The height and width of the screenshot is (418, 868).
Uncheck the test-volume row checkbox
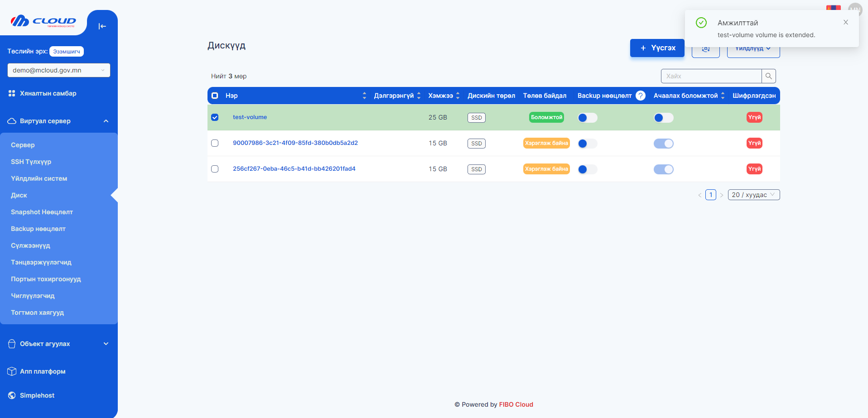coord(215,117)
